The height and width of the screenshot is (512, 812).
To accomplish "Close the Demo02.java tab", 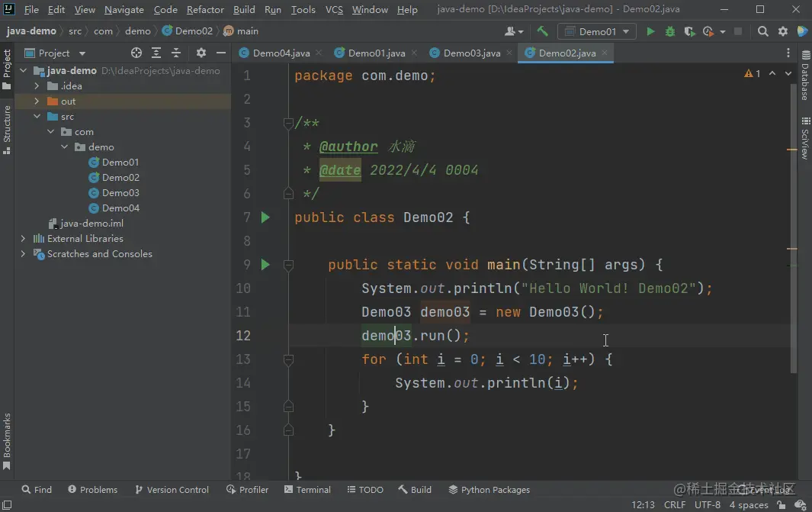I will (605, 53).
